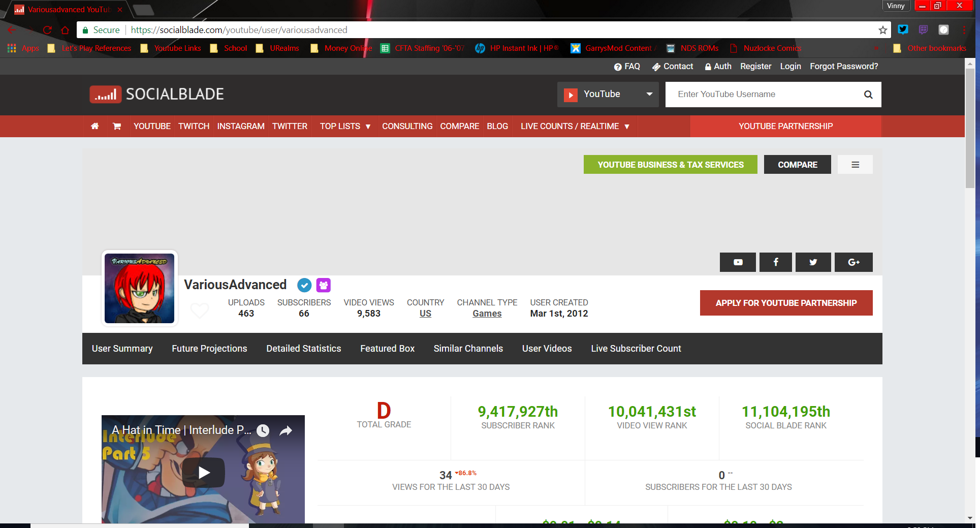Screen dimensions: 980x528
Task: Expand the Top Lists menu
Action: 345,126
